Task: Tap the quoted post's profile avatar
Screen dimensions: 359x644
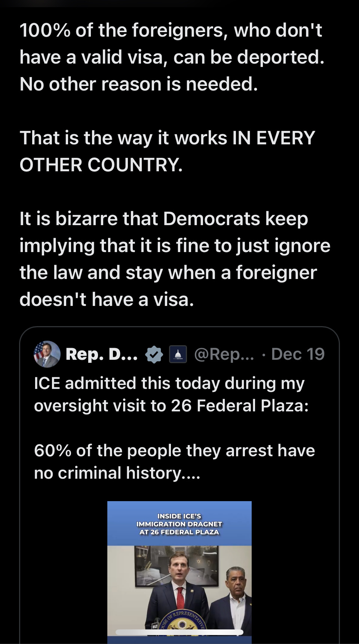Action: (47, 354)
